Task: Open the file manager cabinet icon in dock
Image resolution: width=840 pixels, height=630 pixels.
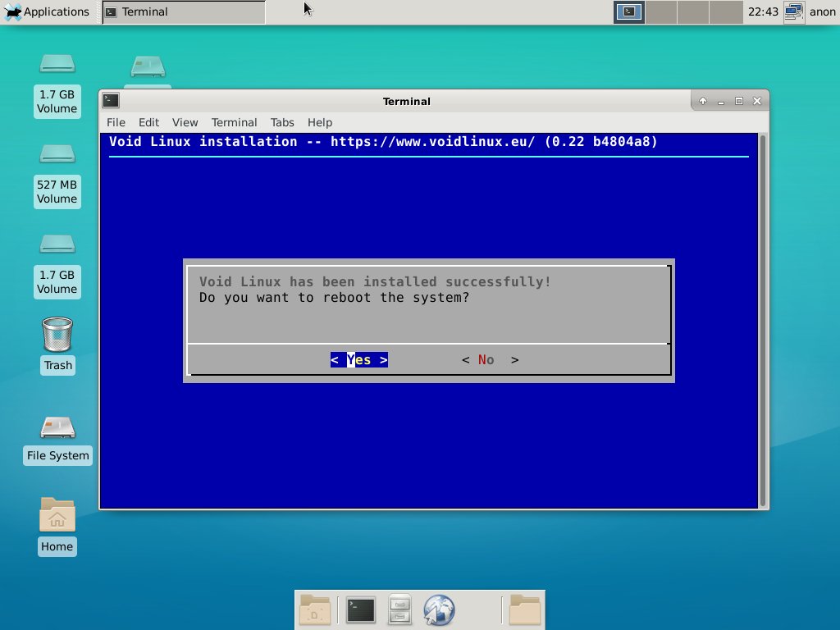Action: (x=399, y=610)
